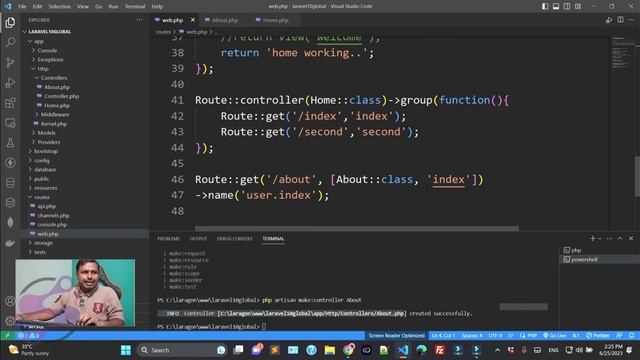
Task: Open the Explorer view in activity bar
Action: coord(10,22)
